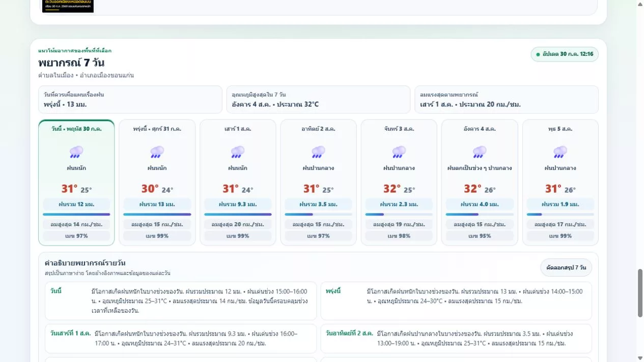Image resolution: width=644 pixels, height=362 pixels.
Task: Click the rain icon on พุธ 5 ส.ค. card
Action: click(561, 152)
